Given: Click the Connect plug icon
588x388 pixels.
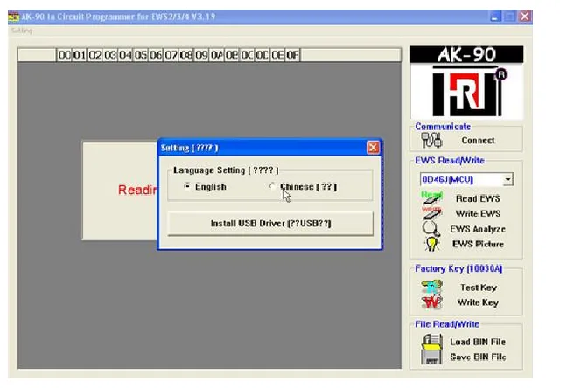Looking at the screenshot, I should coord(432,141).
